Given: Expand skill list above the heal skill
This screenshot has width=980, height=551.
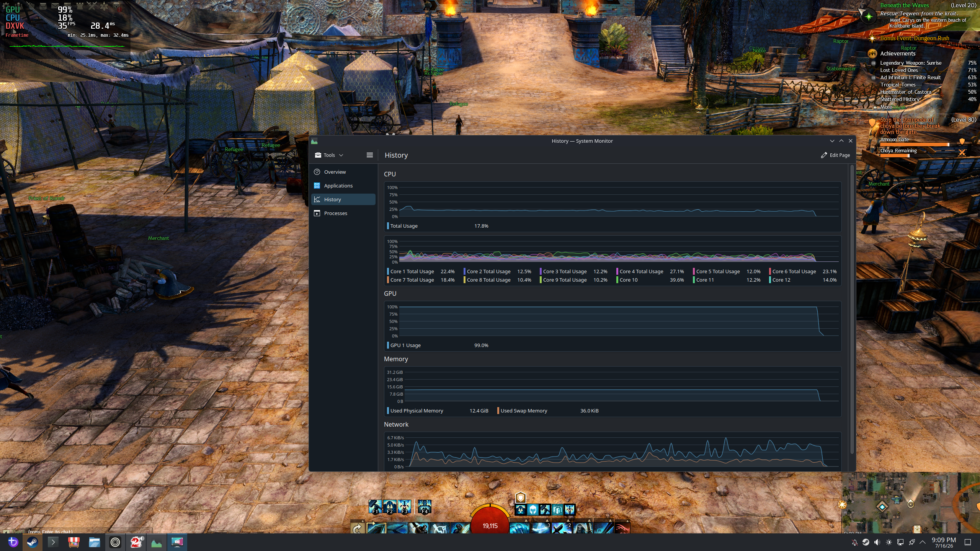Looking at the screenshot, I should click(x=526, y=521).
